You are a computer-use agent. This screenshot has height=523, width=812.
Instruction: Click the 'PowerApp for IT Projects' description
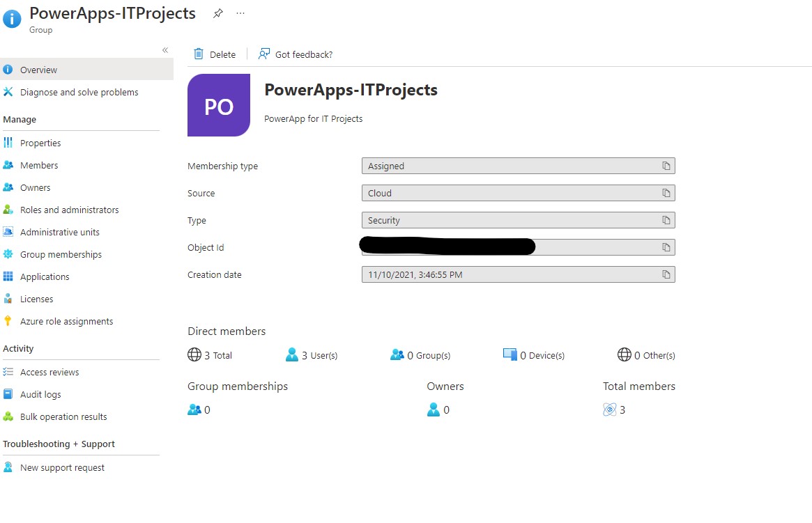[314, 119]
